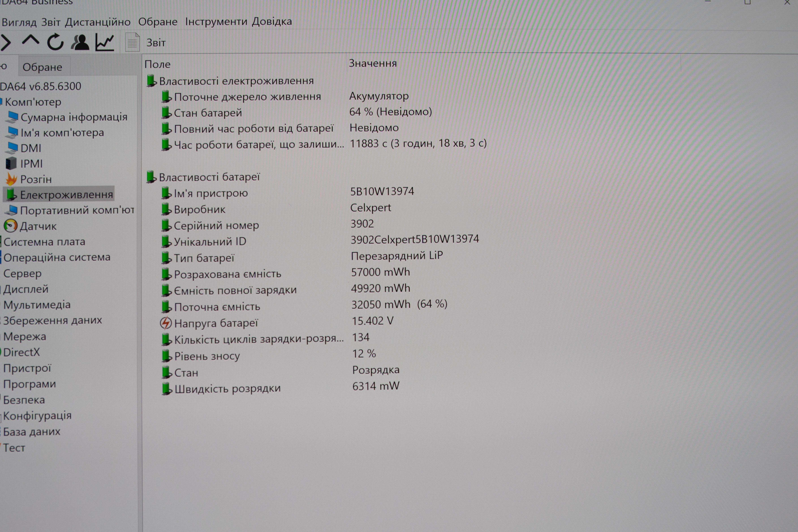Select the Програми tree node
Image resolution: width=798 pixels, height=532 pixels.
point(30,384)
